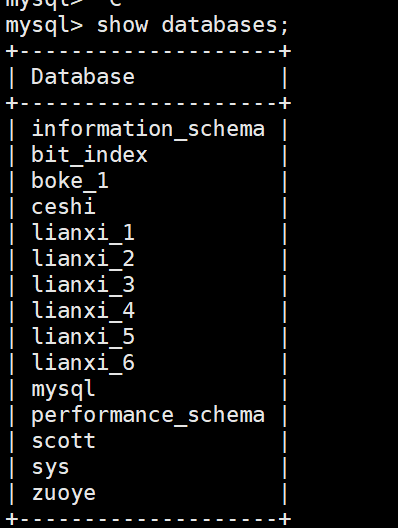Select the sys database entry
The image size is (398, 528).
click(x=51, y=468)
